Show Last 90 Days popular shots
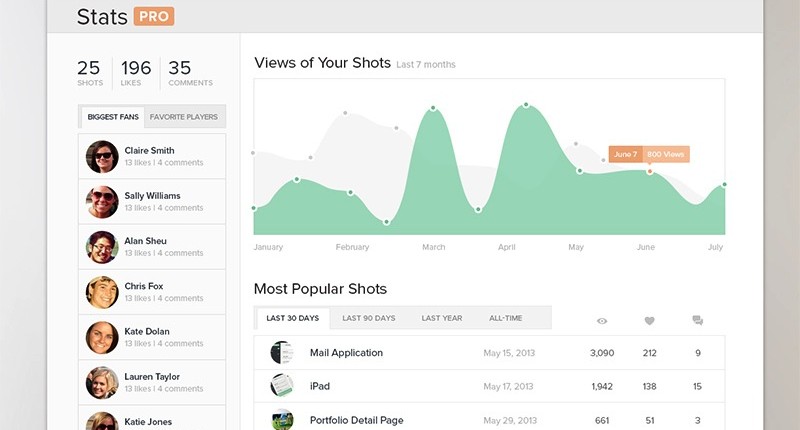Image resolution: width=800 pixels, height=430 pixels. 368,318
